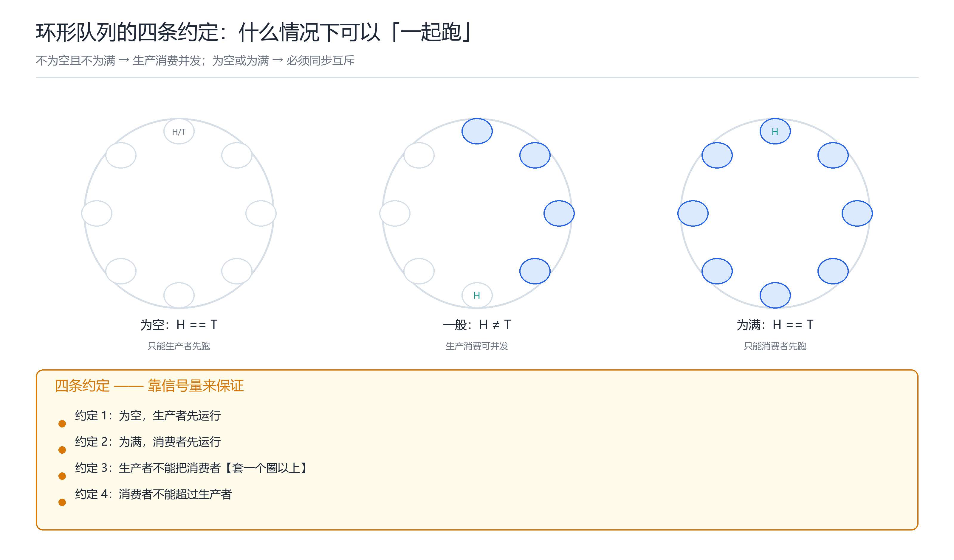
Task: Click the caption 只能消费者先跑
Action: [775, 346]
